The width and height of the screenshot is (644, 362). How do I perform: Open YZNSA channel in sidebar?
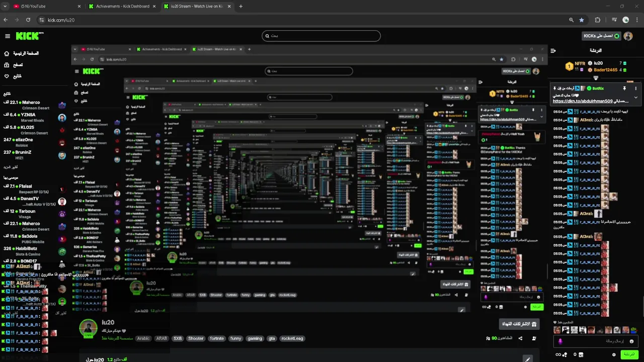click(35, 117)
